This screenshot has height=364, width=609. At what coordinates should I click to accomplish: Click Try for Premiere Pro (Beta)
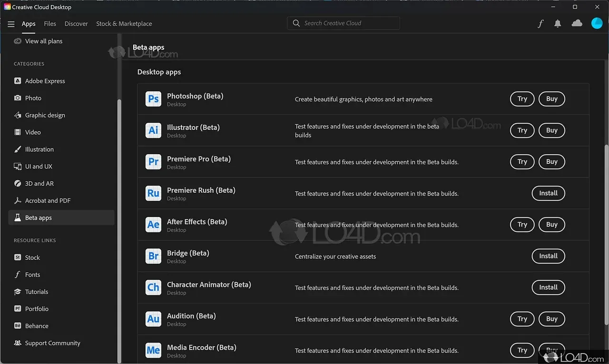click(522, 162)
